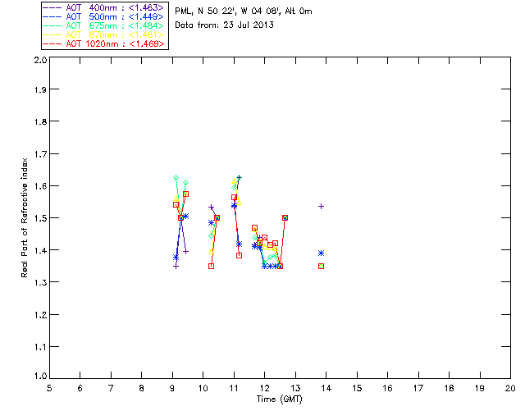Click the 'AOT 870nm : <1.481>' legend entry

[104, 34]
